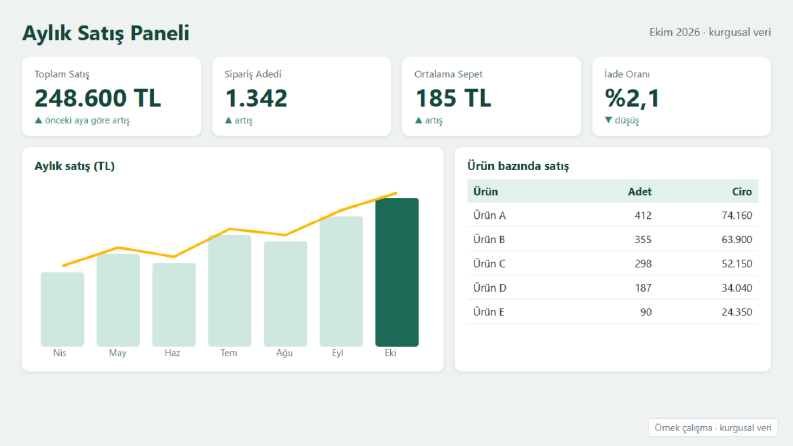Click the 'Aylık satış (TL)' chart title
793x446 pixels.
(74, 166)
